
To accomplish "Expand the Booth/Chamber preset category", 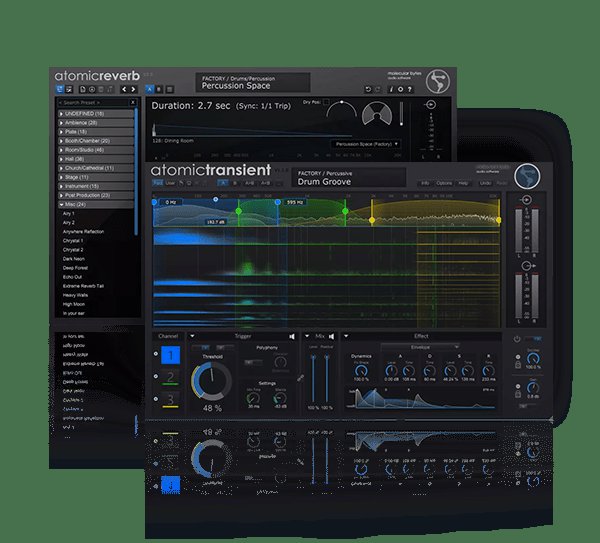I will point(96,141).
